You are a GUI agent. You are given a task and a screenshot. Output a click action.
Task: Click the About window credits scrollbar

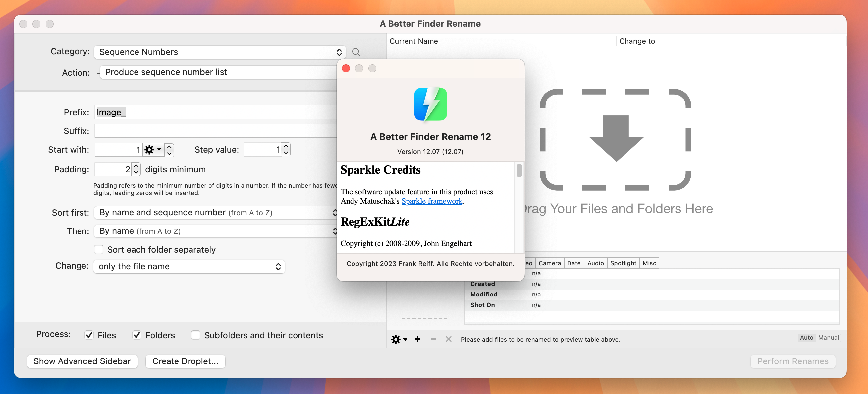coord(519,170)
